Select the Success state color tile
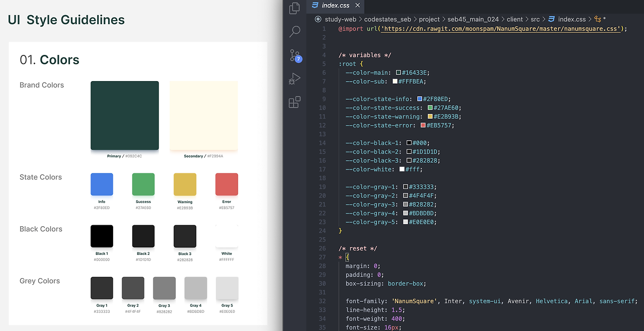This screenshot has width=644, height=331. 143,184
